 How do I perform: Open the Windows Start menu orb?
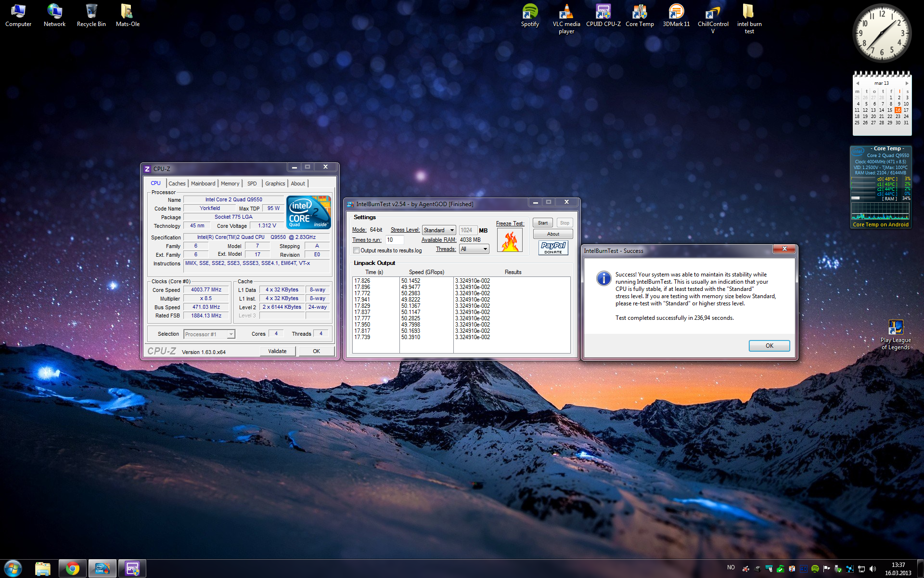[x=13, y=568]
